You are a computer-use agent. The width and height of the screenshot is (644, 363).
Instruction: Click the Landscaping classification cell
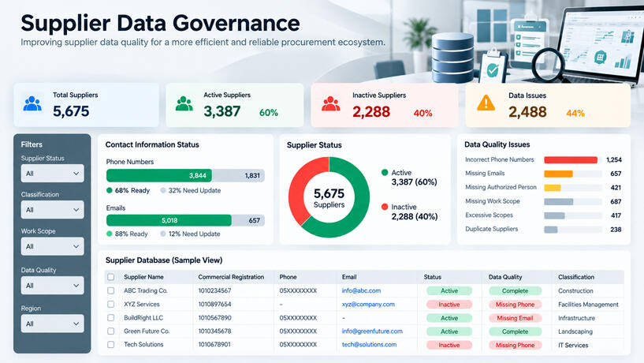tap(575, 331)
